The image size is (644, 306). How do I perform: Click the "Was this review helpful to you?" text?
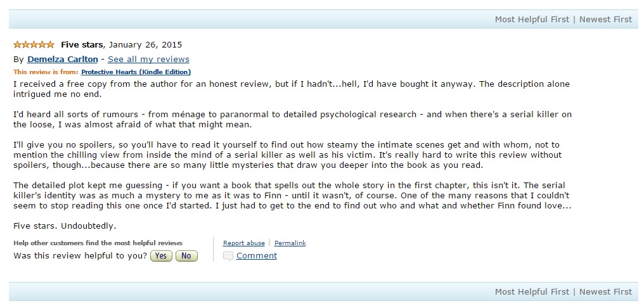point(80,256)
